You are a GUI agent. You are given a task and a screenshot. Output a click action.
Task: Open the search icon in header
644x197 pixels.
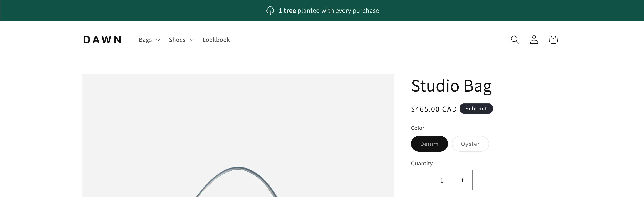pos(515,40)
